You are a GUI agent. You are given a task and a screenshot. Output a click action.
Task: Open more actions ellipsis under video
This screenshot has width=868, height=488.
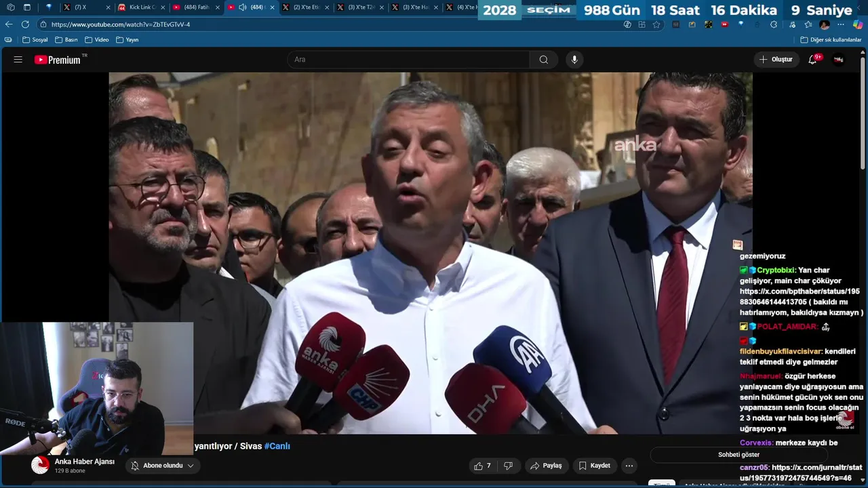click(x=629, y=466)
